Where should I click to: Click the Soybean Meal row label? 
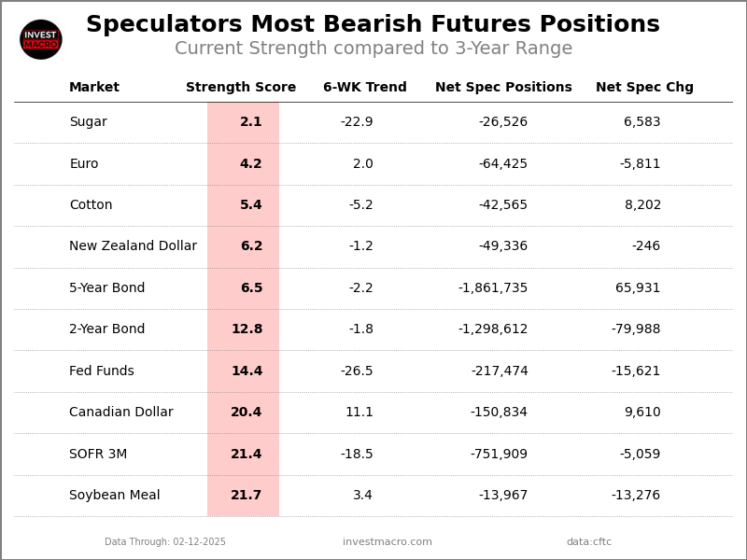click(x=115, y=496)
